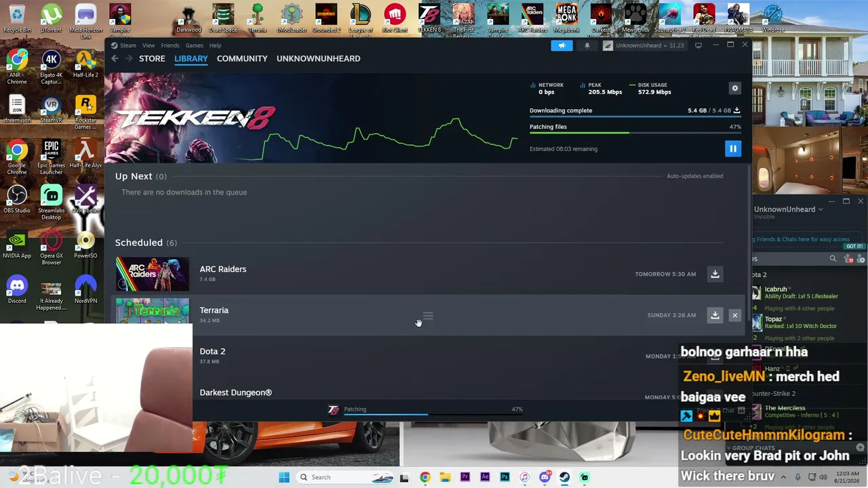
Task: Click the taskbar Search box
Action: point(346,477)
